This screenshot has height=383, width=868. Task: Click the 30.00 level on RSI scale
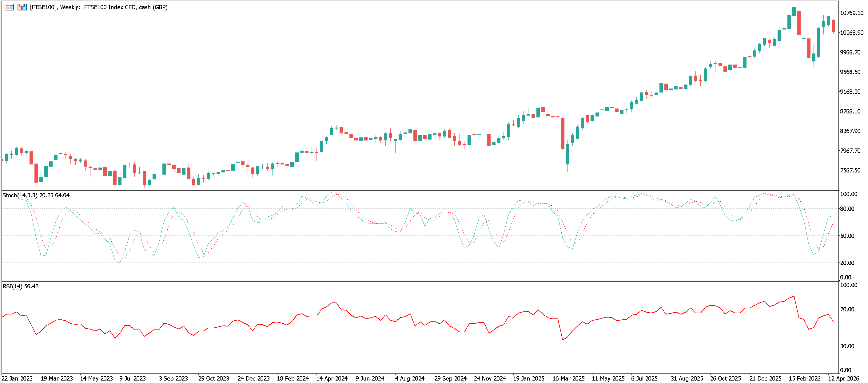[847, 346]
